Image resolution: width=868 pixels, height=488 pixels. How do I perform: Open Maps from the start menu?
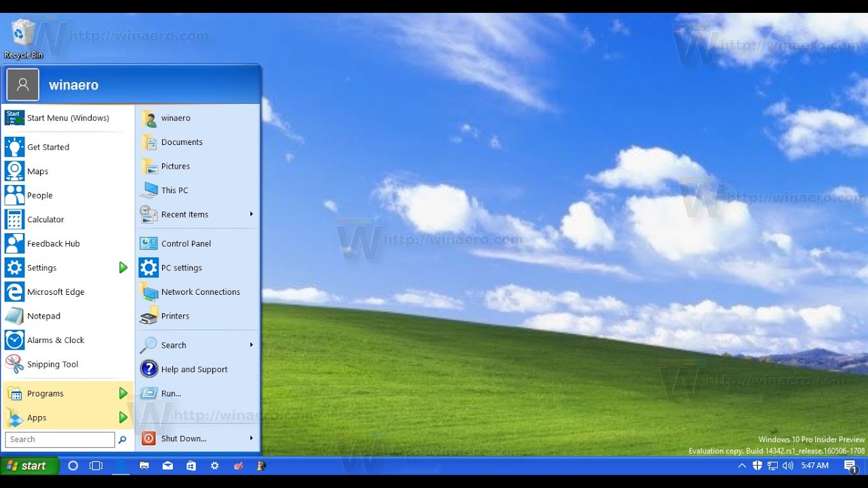click(x=68, y=171)
